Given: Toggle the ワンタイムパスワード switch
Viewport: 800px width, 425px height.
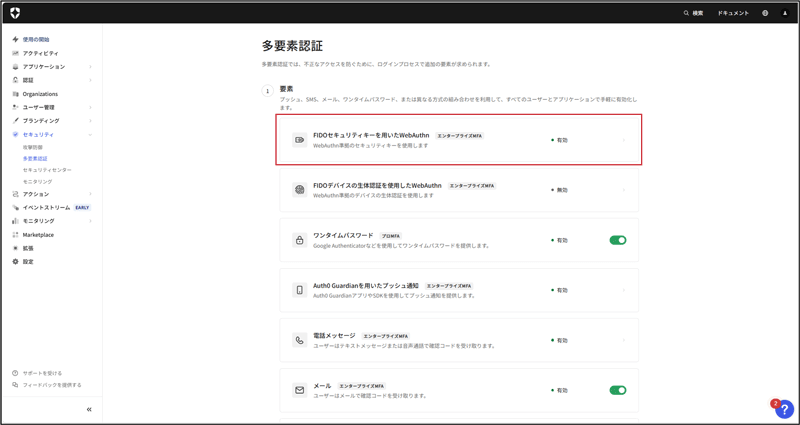Looking at the screenshot, I should [618, 240].
